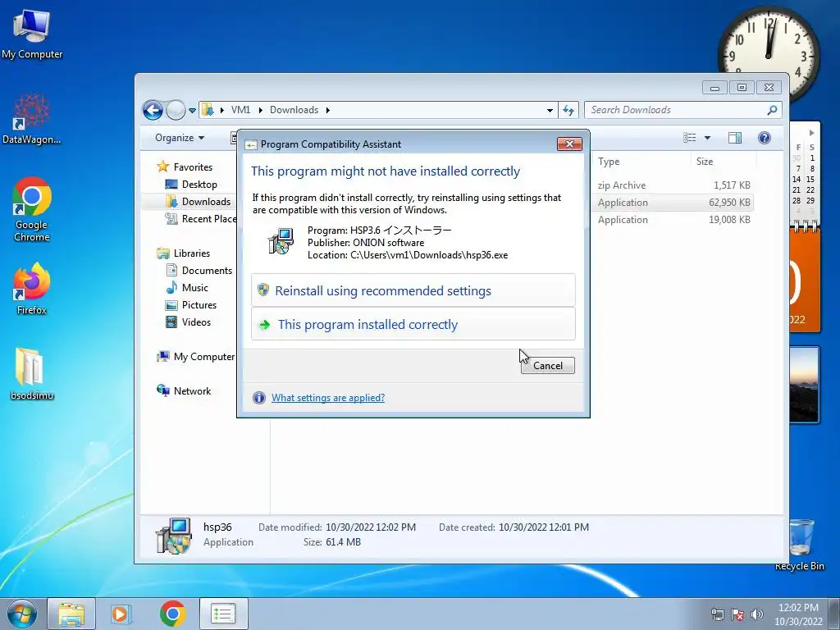Click the refresh button beside address bar
The image size is (840, 630).
[568, 110]
